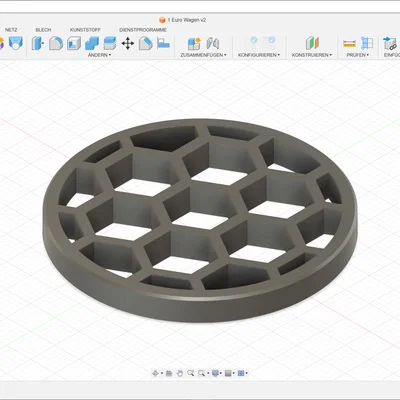
Task: Expand the KONFIGURIEREN dropdown menu
Action: tap(259, 55)
